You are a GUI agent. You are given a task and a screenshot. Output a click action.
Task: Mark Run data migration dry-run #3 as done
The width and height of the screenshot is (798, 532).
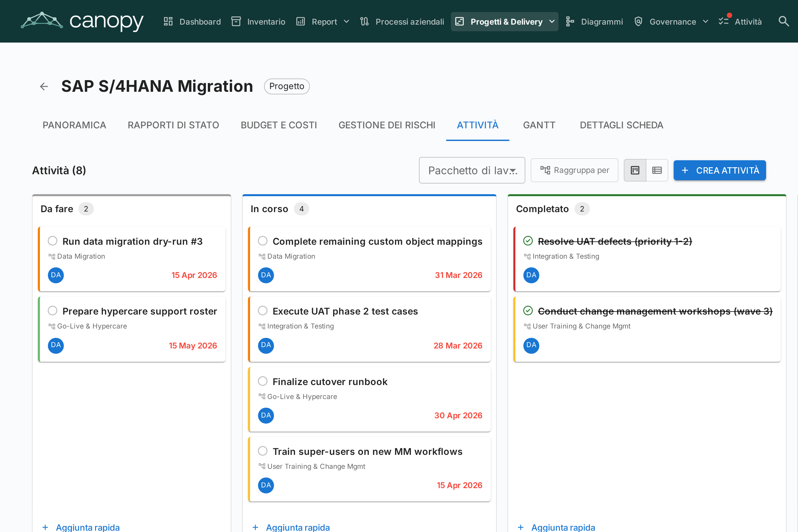coord(53,241)
